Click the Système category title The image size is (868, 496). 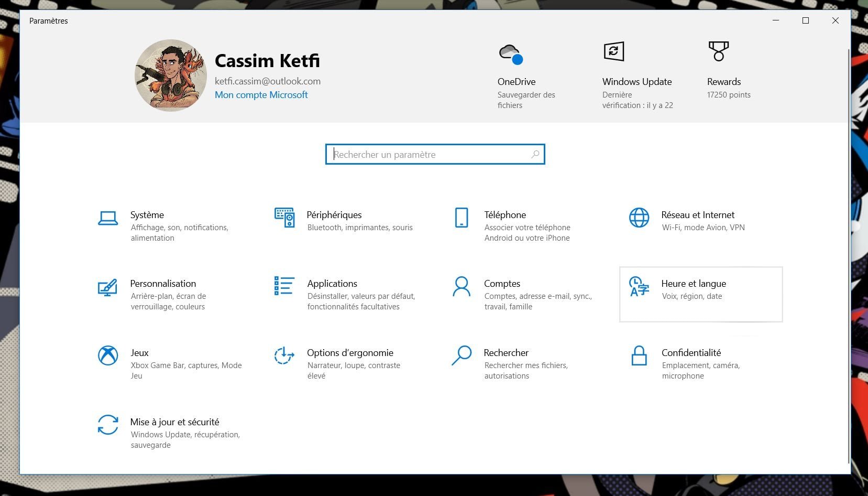point(147,215)
